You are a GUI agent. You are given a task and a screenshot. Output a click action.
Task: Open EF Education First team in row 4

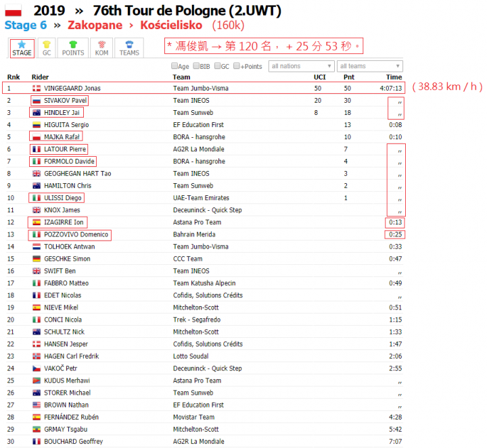tap(198, 125)
